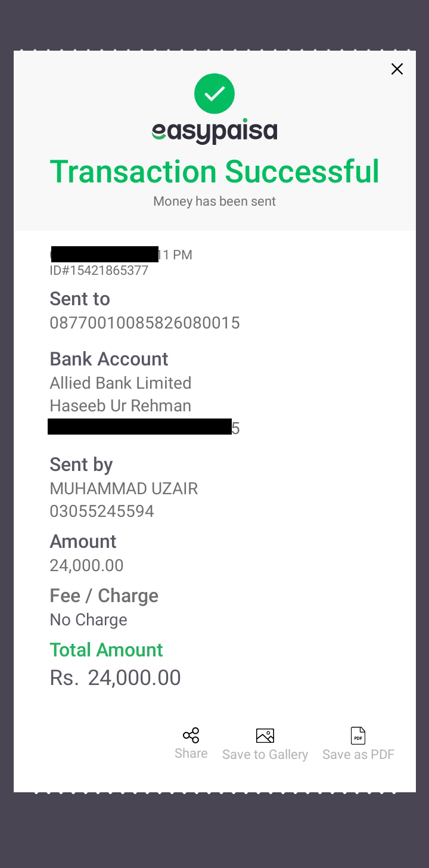Click the green success checkmark icon
429x868 pixels.
[214, 94]
